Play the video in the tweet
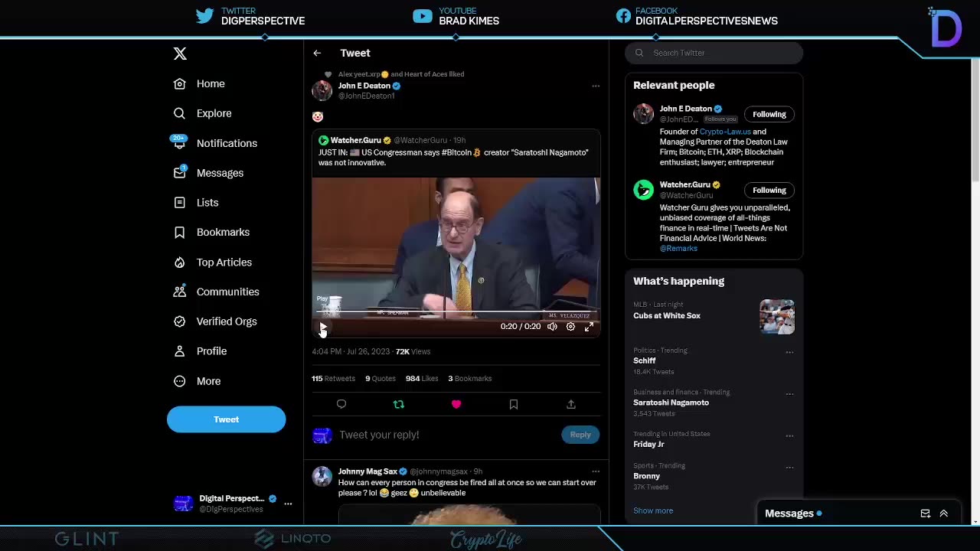The image size is (980, 551). (323, 327)
